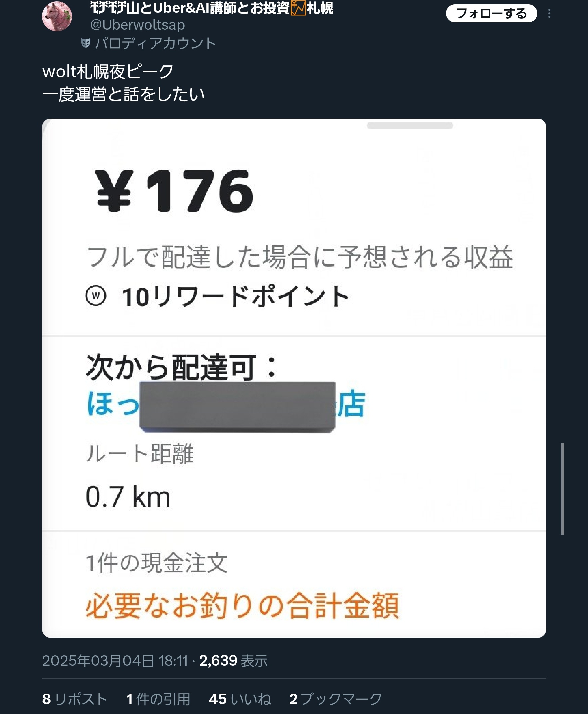Screen dimensions: 588x714
Task: Click the gray drag handle bar
Action: click(410, 126)
